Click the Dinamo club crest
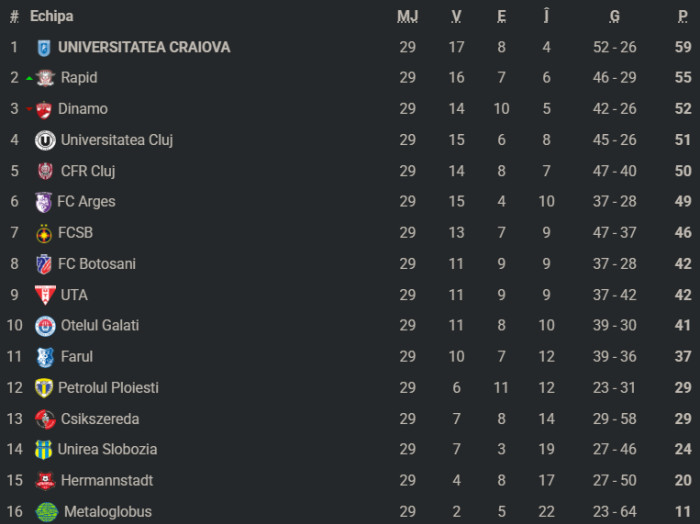Viewport: 700px width, 524px height. (43, 109)
